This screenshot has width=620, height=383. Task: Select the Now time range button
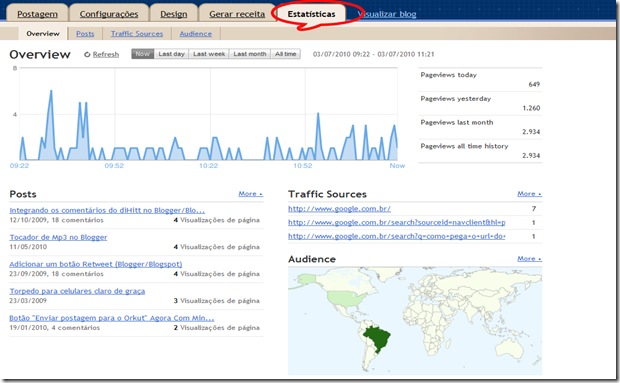(142, 54)
